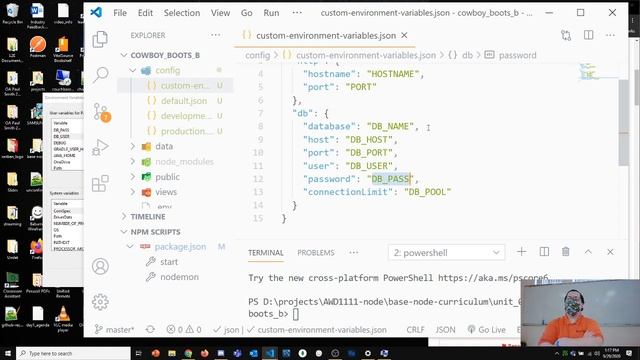Image resolution: width=640 pixels, height=360 pixels.
Task: Click the 'password' breadcrumb segment
Action: 518,55
